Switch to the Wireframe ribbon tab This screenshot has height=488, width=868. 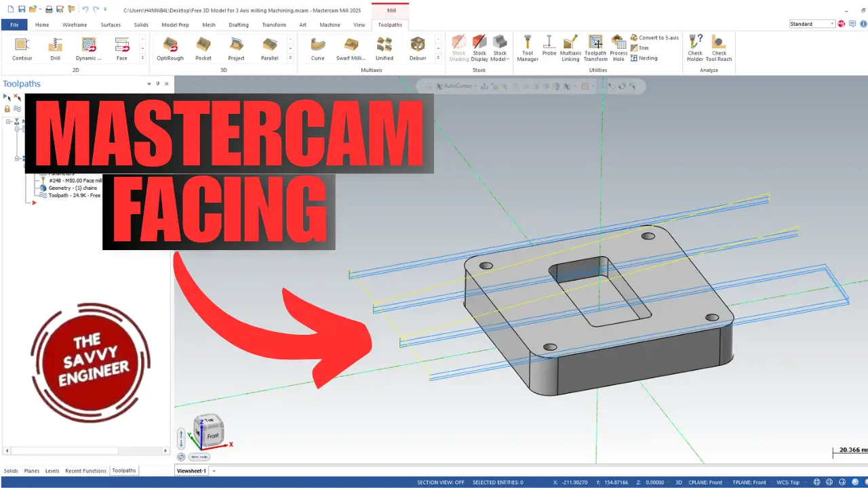coord(75,24)
